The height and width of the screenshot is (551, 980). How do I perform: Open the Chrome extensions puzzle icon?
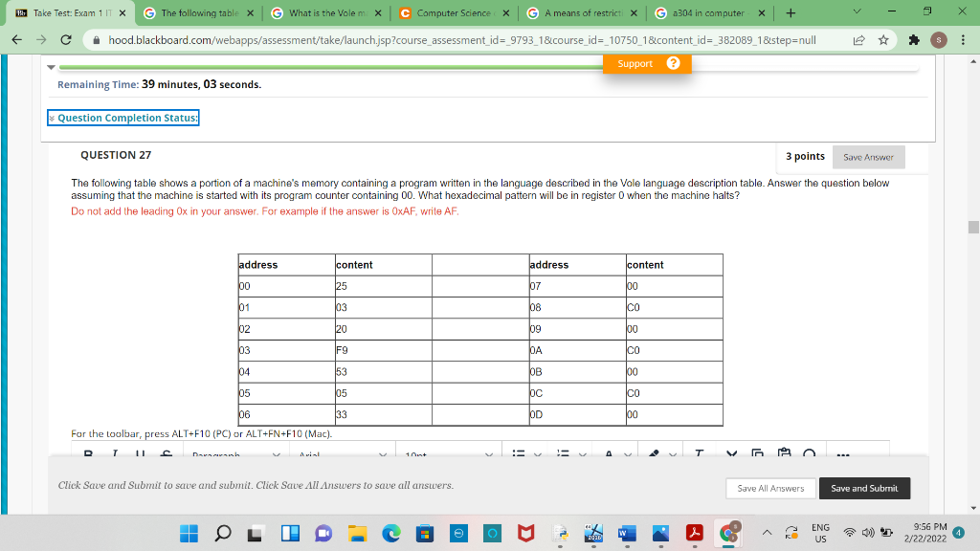(914, 40)
